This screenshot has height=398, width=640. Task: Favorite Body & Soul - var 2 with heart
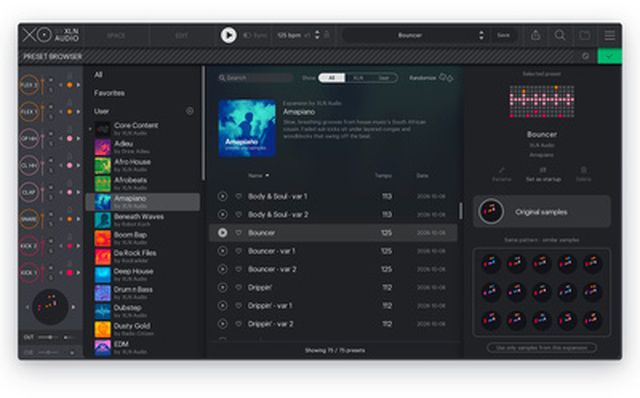pyautogui.click(x=238, y=214)
